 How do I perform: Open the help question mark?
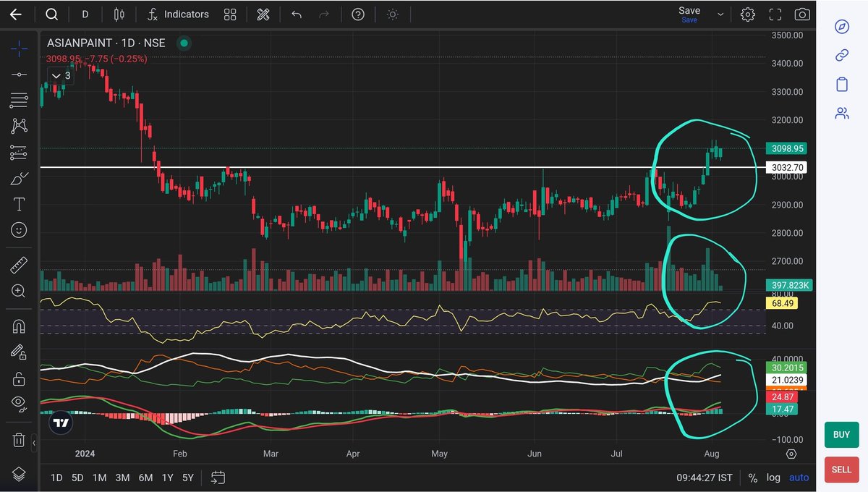point(358,14)
